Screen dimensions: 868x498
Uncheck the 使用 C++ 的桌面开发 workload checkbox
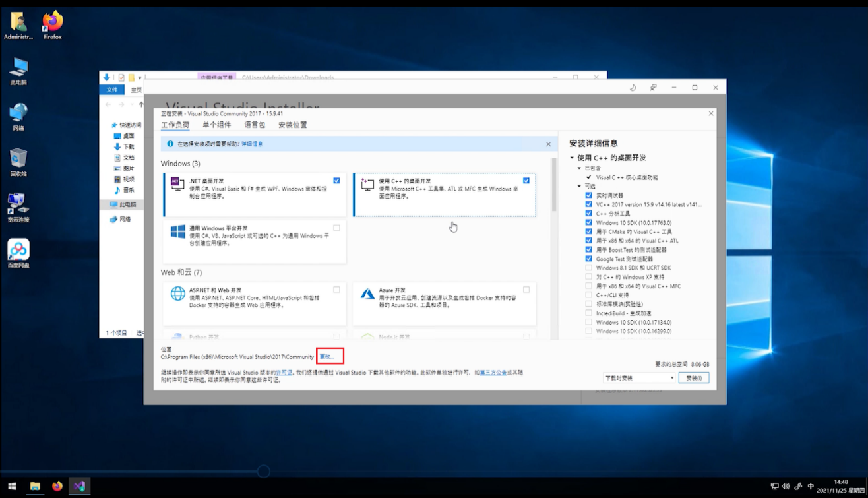(526, 180)
